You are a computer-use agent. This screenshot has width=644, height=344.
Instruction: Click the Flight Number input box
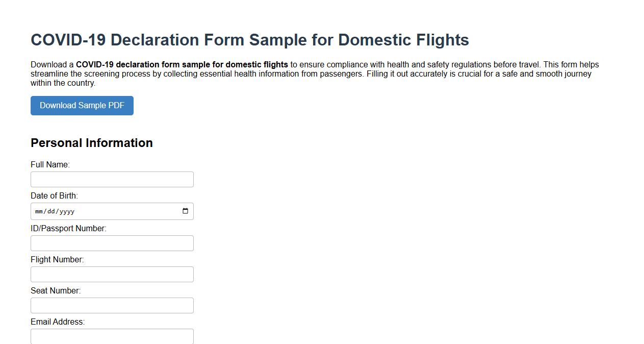(112, 274)
